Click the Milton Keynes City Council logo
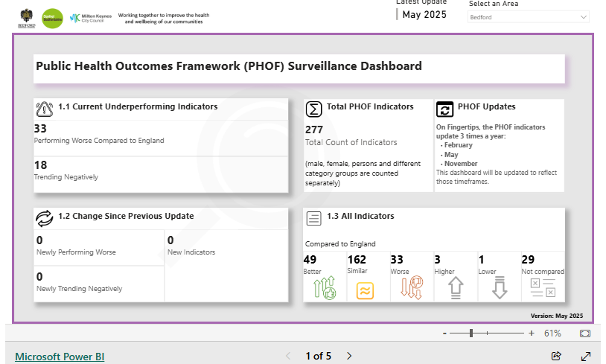Viewport: 606px width, 364px height. [90, 18]
